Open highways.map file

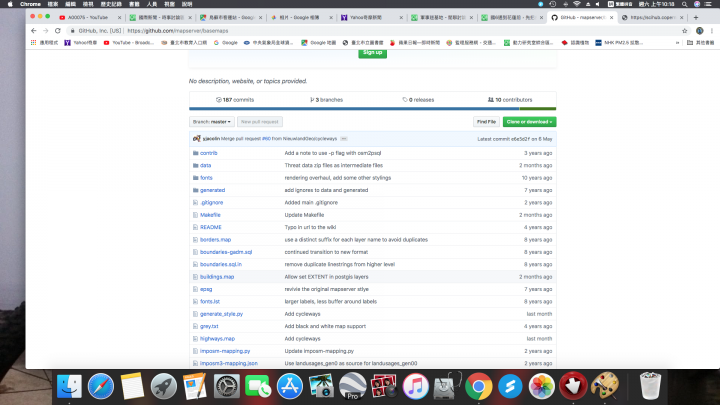pos(217,339)
